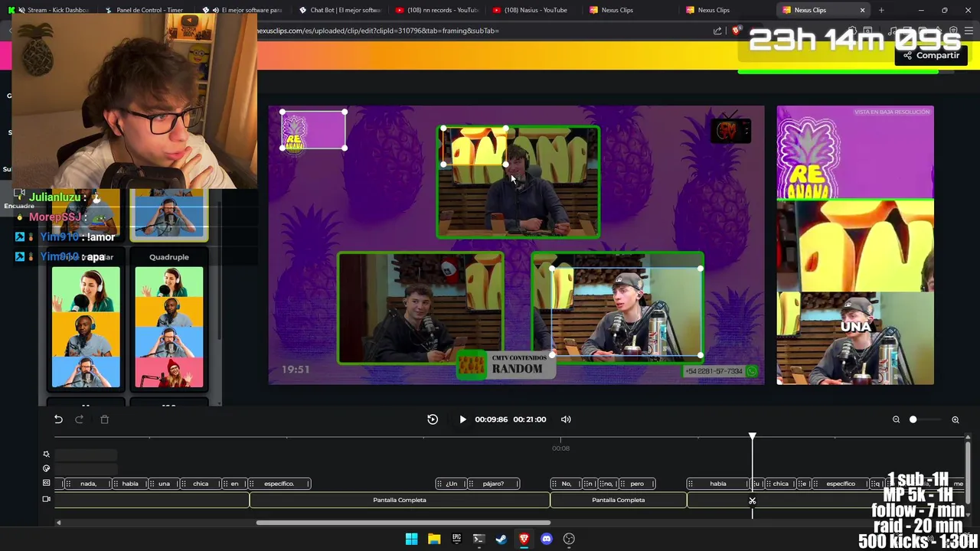The width and height of the screenshot is (980, 551).
Task: Click the rewind/replay clip icon
Action: 433,419
